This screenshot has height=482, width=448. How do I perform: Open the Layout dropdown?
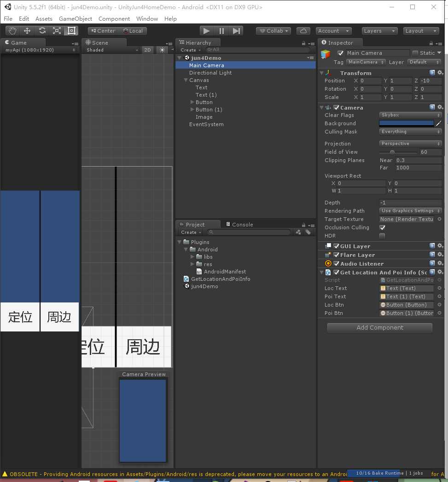pos(421,31)
